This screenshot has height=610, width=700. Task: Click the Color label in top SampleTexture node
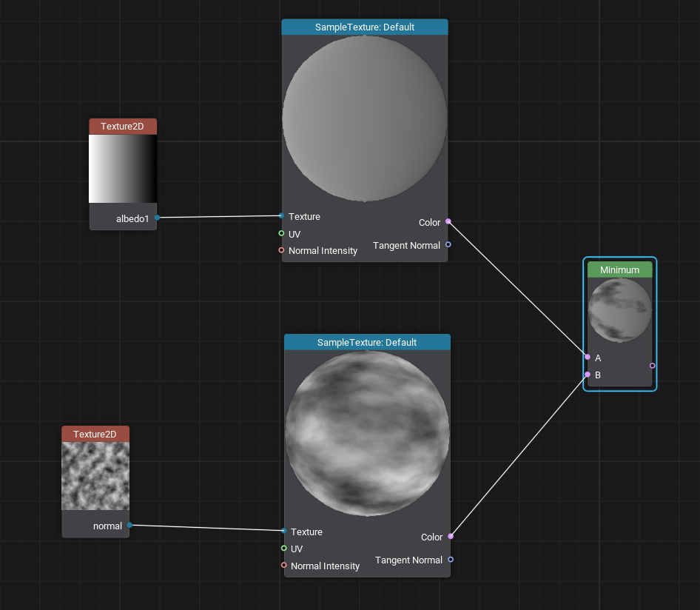tap(429, 222)
